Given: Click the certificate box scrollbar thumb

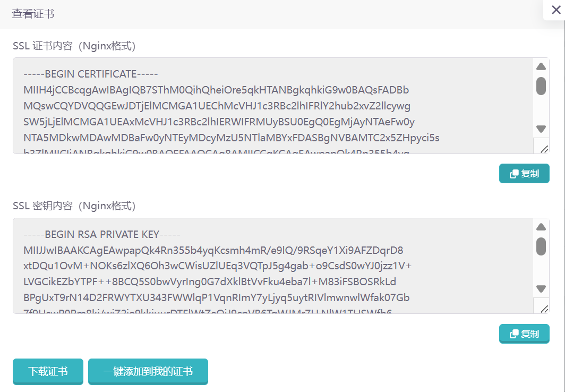Looking at the screenshot, I should 541,86.
